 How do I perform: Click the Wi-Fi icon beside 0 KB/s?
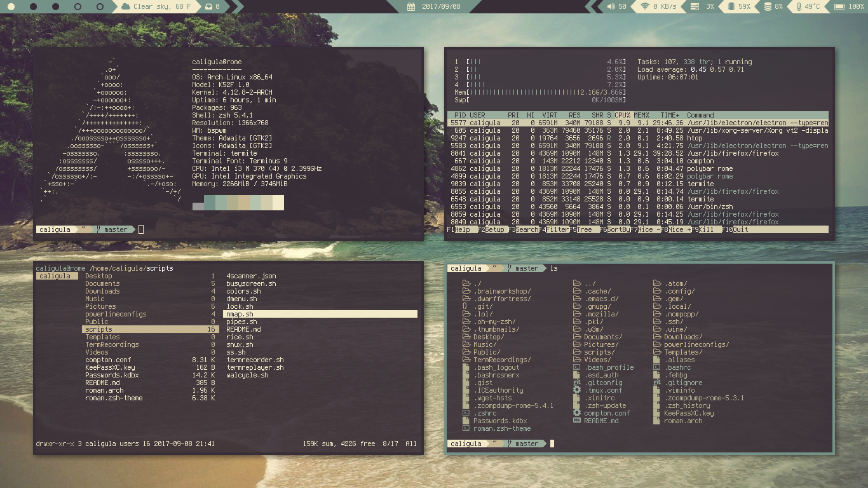[x=645, y=6]
